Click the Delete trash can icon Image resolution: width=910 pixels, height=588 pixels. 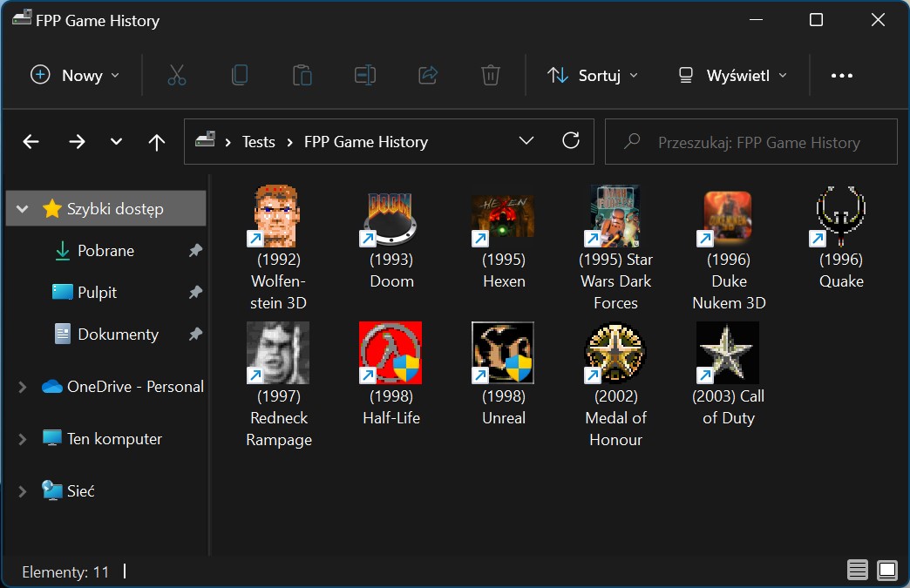point(491,76)
